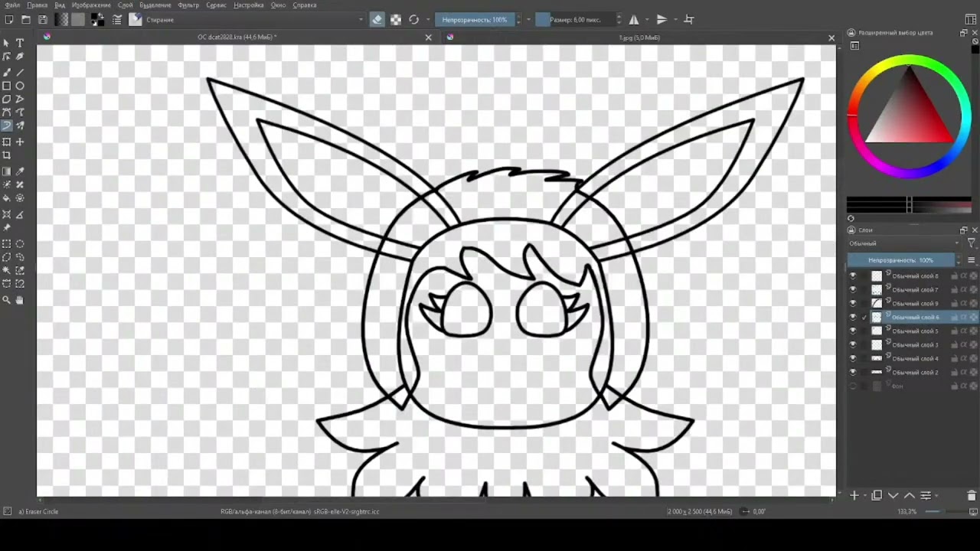Hide layer 'Обычный слой 5'
This screenshot has height=551, width=980.
[853, 331]
